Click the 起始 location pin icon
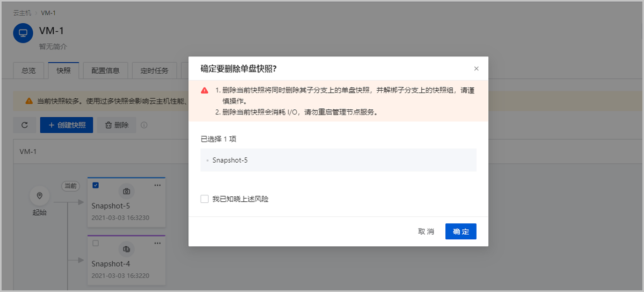Viewport: 644px width, 292px height. (39, 195)
